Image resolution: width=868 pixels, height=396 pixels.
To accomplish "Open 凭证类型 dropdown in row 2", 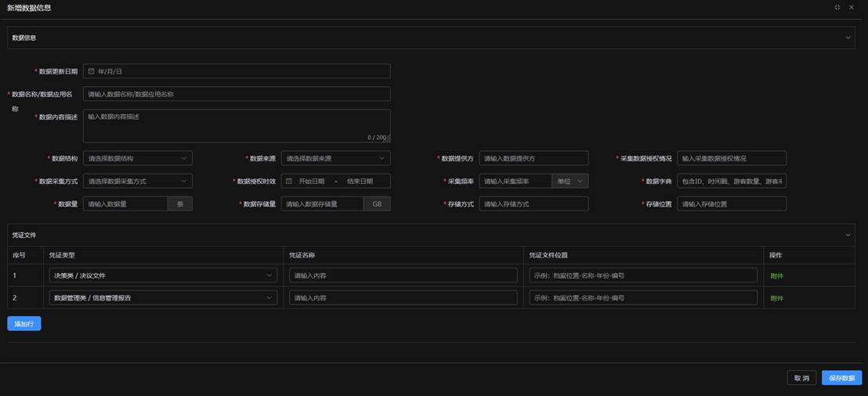I will tap(162, 298).
